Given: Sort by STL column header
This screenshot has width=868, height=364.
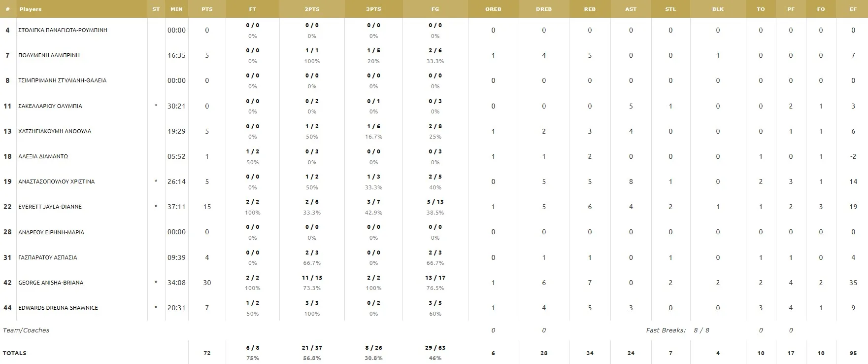Looking at the screenshot, I should click(670, 9).
